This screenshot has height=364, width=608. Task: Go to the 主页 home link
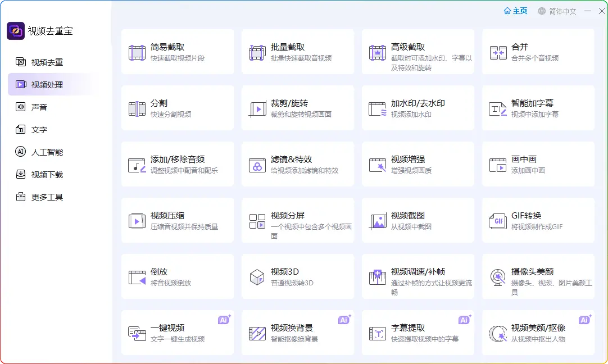(x=515, y=11)
